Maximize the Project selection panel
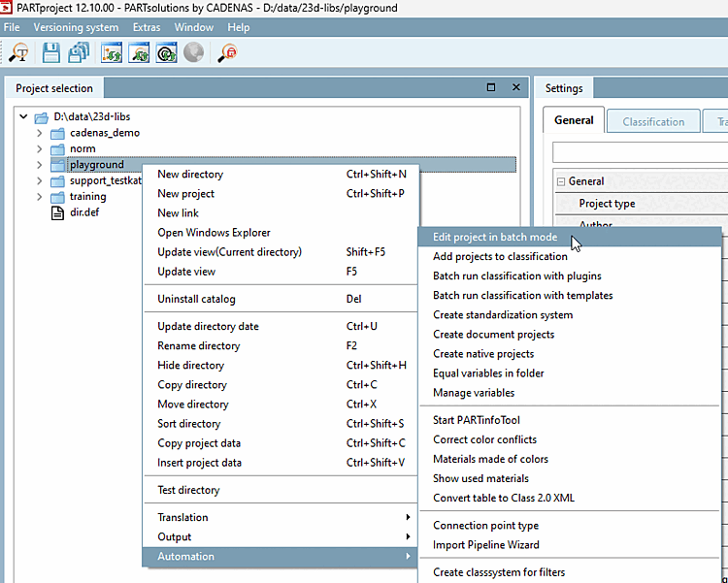Screen dimensions: 728x583 point(491,87)
